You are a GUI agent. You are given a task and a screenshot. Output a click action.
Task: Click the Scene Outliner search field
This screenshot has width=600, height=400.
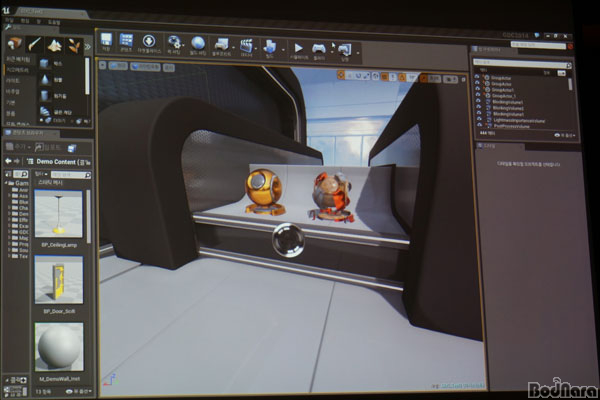[x=522, y=63]
